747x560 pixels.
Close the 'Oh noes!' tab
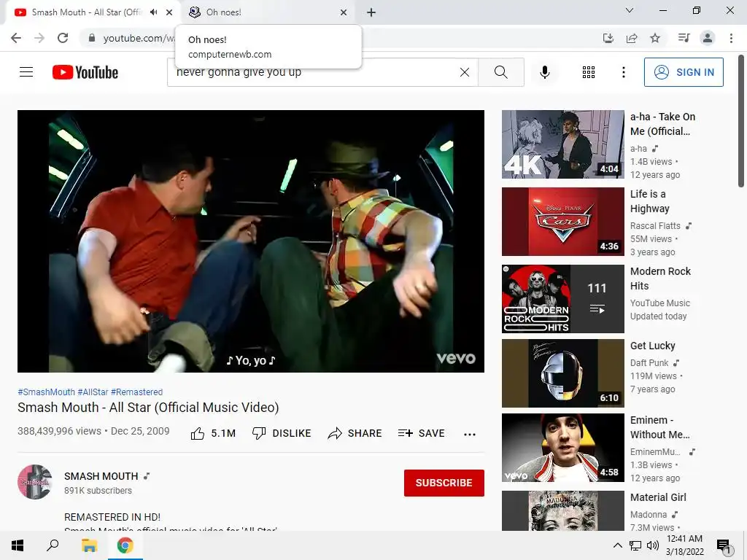coord(344,12)
